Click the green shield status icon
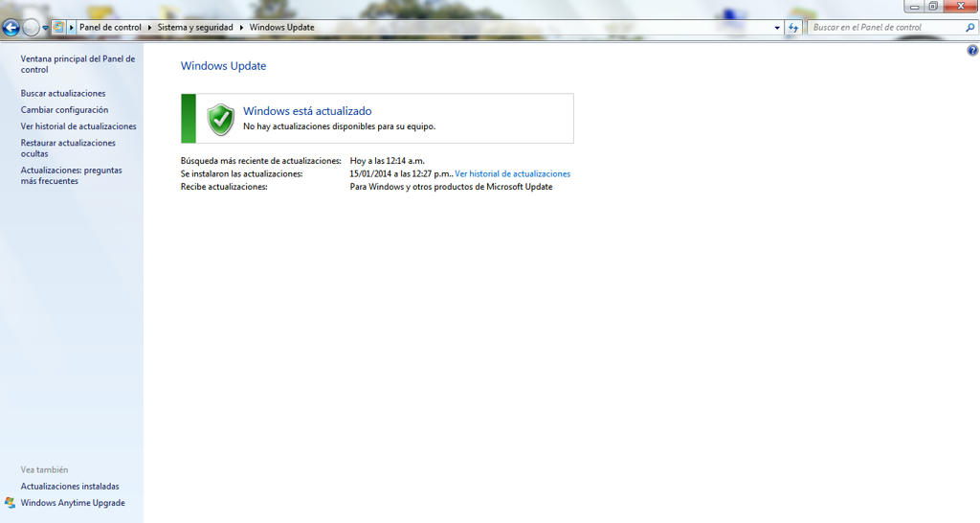980x523 pixels. pos(221,119)
